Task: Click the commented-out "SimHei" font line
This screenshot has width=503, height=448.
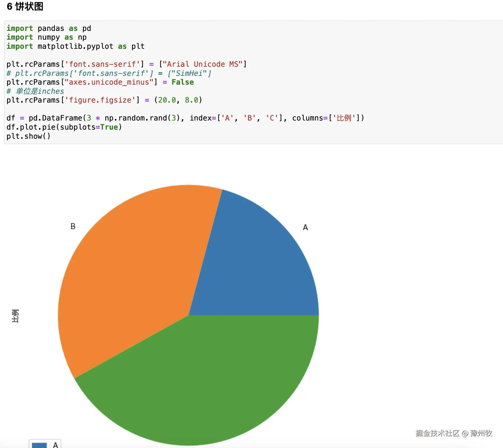Action: [109, 73]
